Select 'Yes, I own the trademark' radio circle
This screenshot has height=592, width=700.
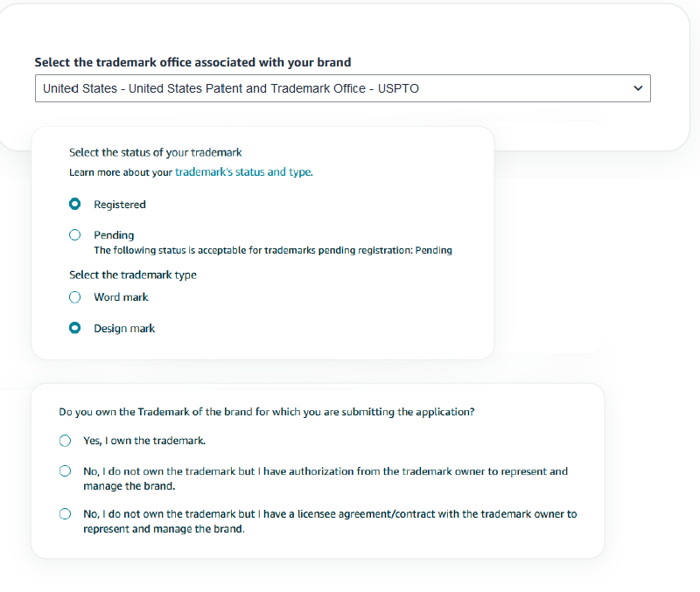coord(65,441)
